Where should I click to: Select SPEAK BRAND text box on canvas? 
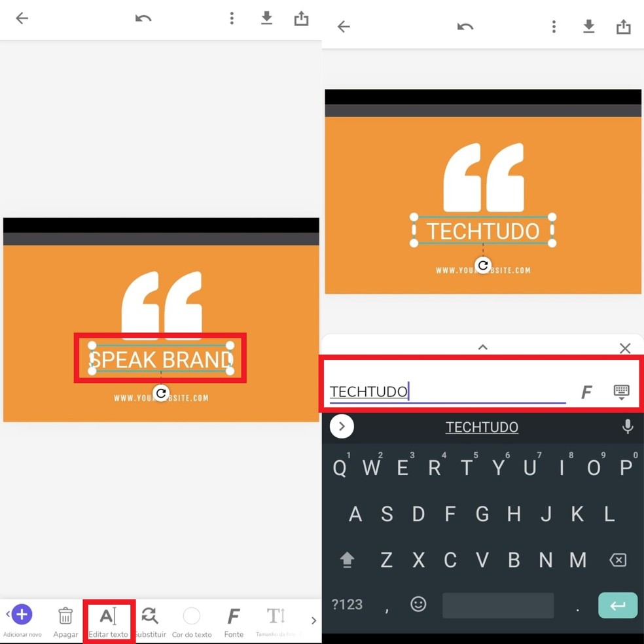tap(161, 359)
